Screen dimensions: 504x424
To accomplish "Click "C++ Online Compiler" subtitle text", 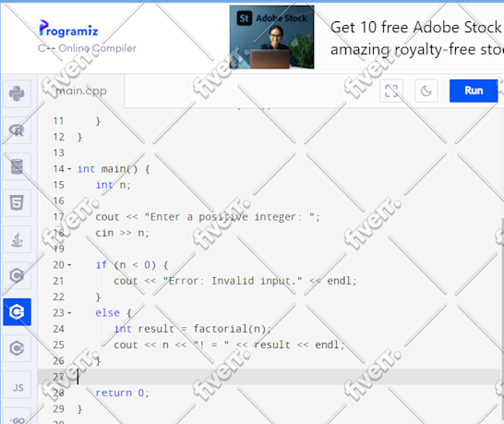I will pos(87,48).
